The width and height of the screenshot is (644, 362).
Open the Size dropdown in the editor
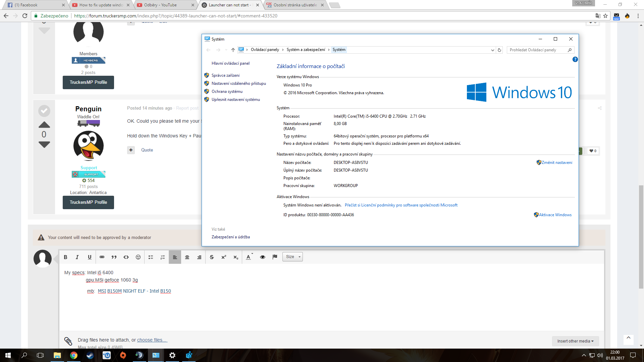[292, 257]
